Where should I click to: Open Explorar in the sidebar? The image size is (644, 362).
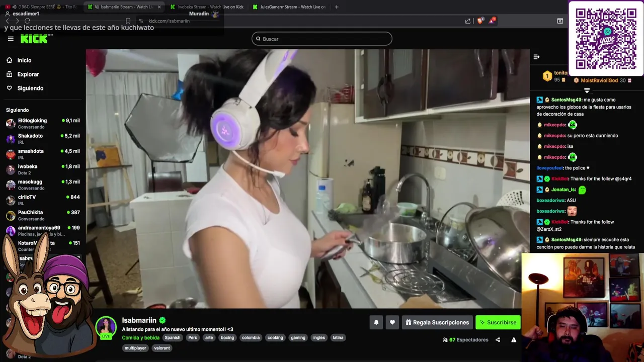(x=28, y=74)
